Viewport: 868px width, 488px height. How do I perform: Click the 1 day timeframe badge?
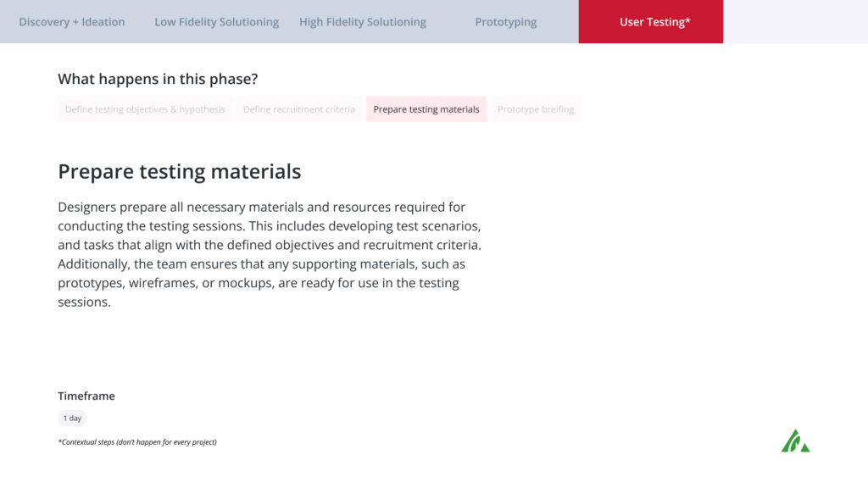(x=72, y=418)
